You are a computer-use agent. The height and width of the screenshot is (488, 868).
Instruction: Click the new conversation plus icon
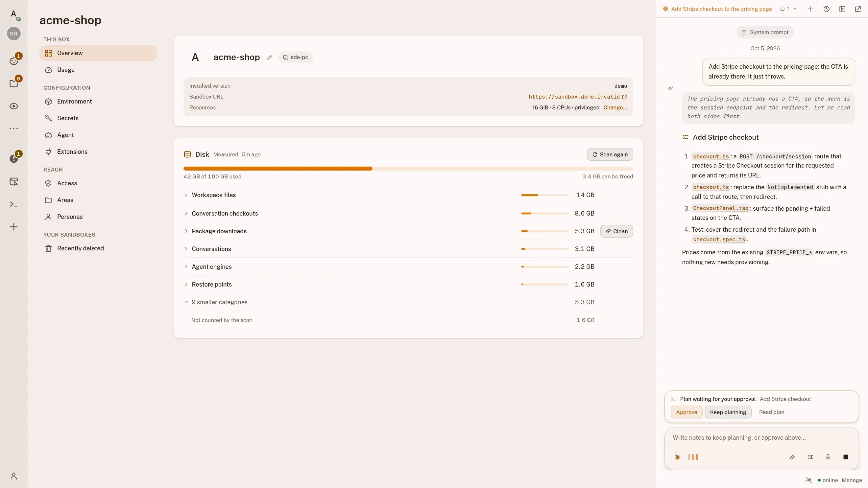(x=811, y=9)
